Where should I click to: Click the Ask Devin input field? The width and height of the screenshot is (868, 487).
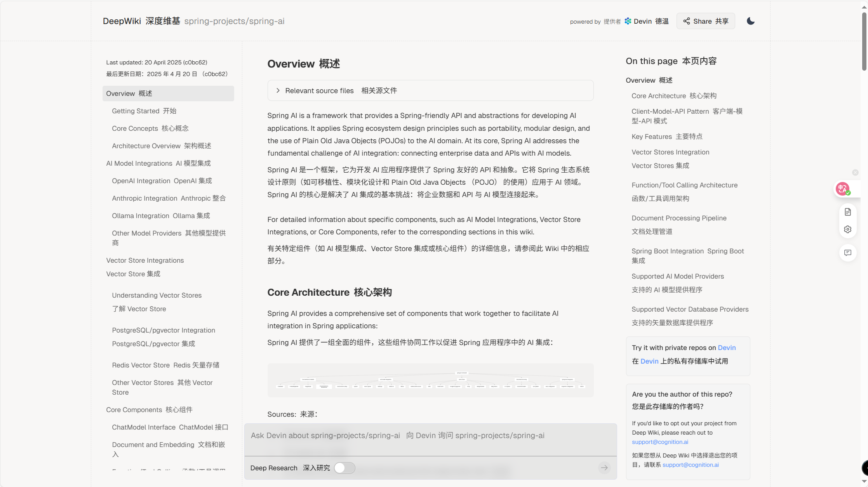click(x=430, y=439)
